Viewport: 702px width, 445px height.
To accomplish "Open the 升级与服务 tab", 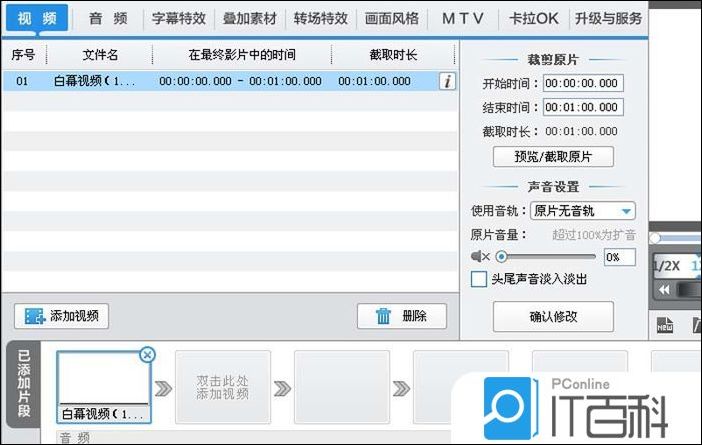I will pyautogui.click(x=608, y=18).
